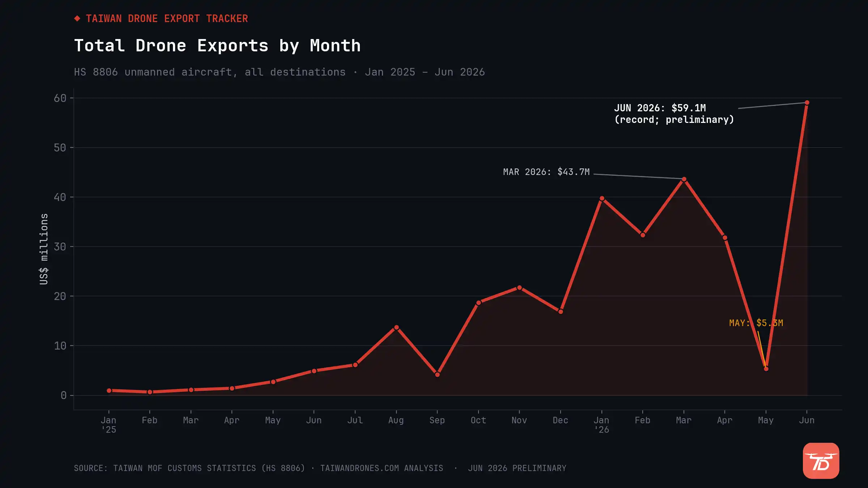The height and width of the screenshot is (488, 868).
Task: Click the 'Aug' x-axis label
Action: click(x=396, y=420)
